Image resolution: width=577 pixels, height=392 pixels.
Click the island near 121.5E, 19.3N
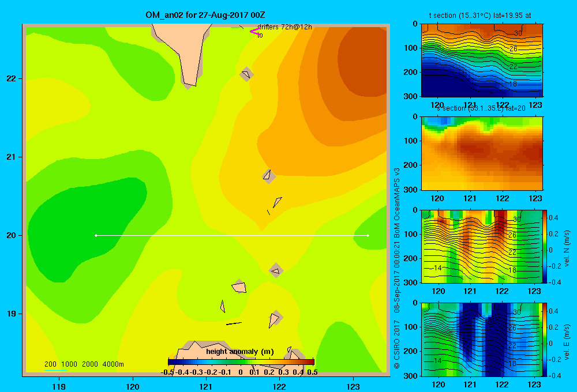[x=239, y=287]
